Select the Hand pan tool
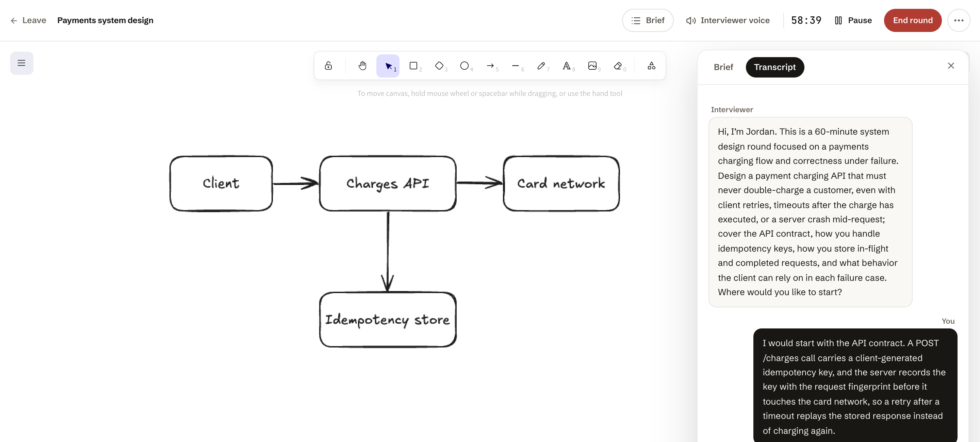 pos(362,66)
